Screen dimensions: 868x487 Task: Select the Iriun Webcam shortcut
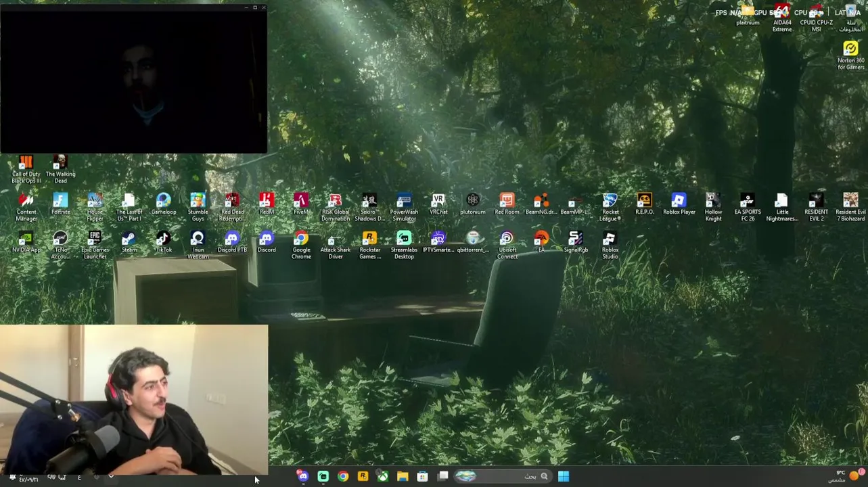click(198, 245)
